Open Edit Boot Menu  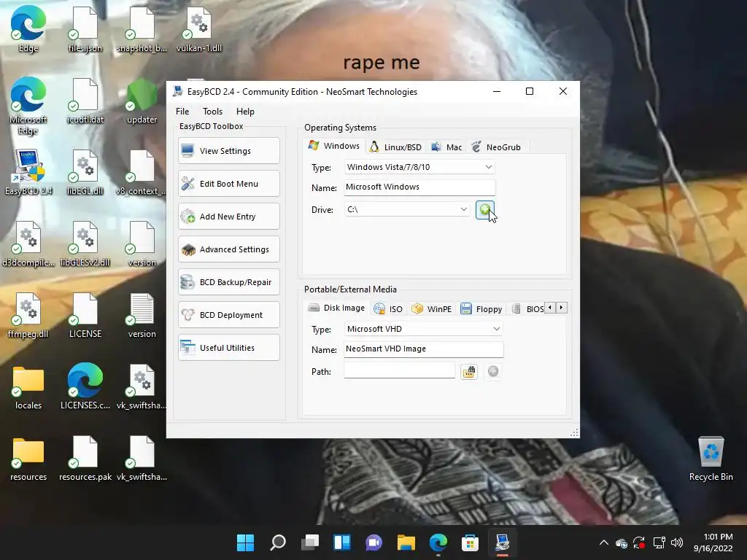click(x=228, y=184)
